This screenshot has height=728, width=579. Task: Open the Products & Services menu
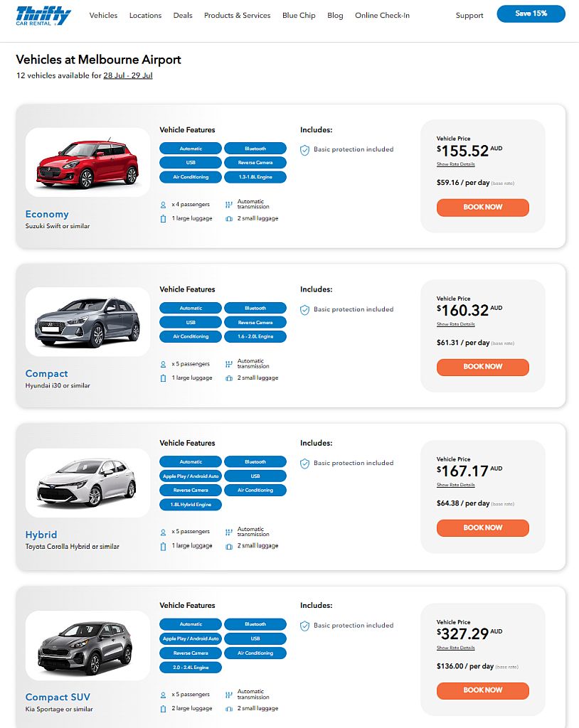tap(237, 15)
